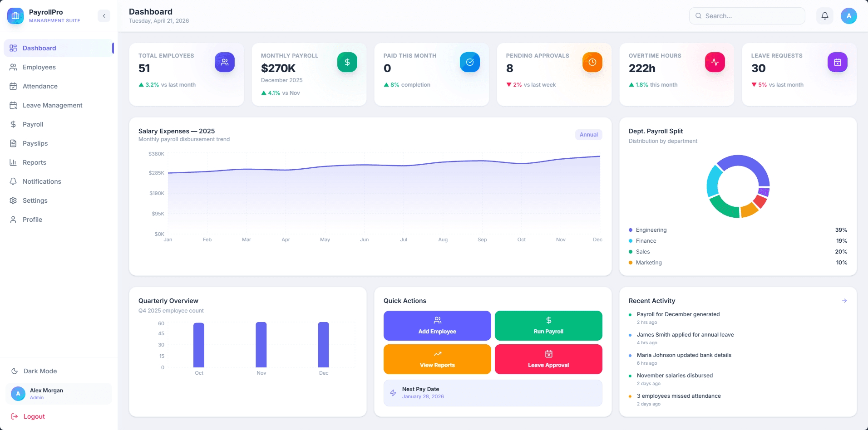Open the Dashboard menu item
The image size is (868, 430).
point(39,48)
